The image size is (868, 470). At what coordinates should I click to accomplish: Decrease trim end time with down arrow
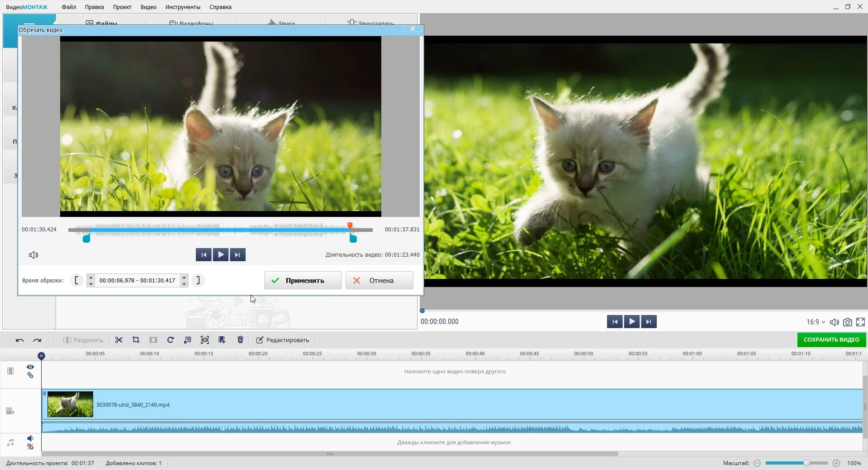184,284
